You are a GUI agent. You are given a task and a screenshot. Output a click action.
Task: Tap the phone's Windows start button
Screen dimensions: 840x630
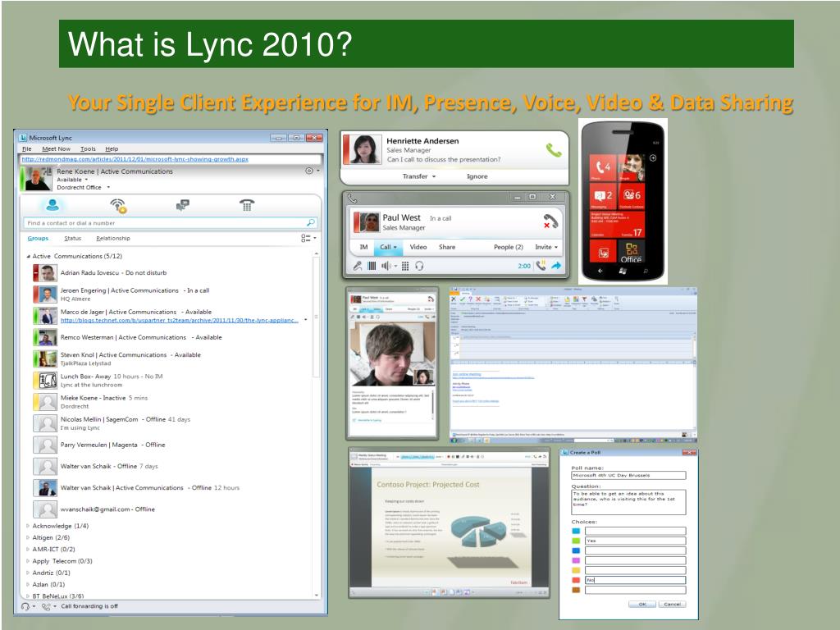(623, 271)
